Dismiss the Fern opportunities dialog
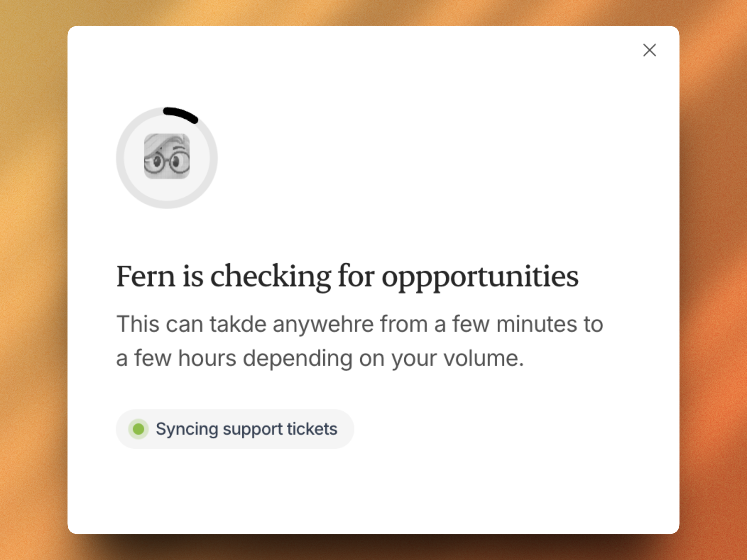Screen dimensions: 747x560 point(649,50)
